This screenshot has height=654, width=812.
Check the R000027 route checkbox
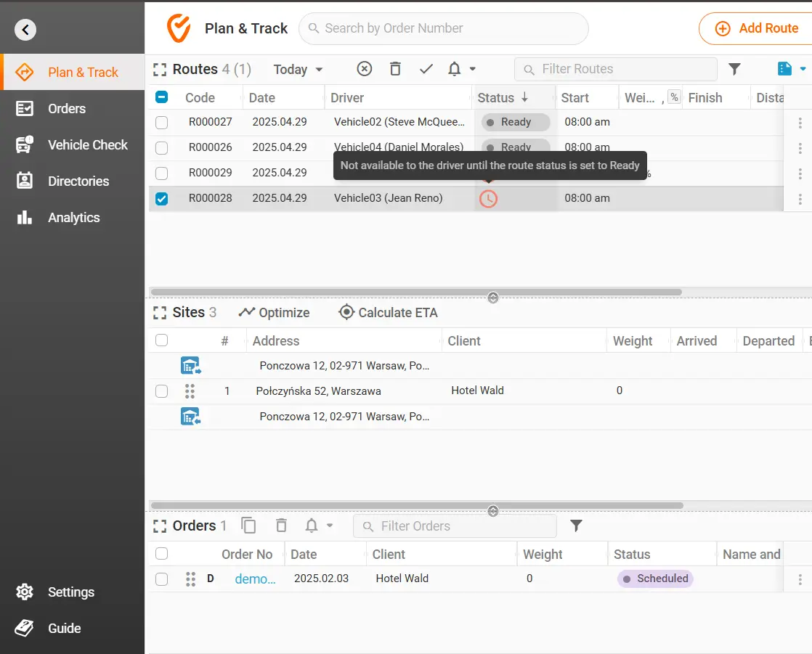[x=161, y=123]
